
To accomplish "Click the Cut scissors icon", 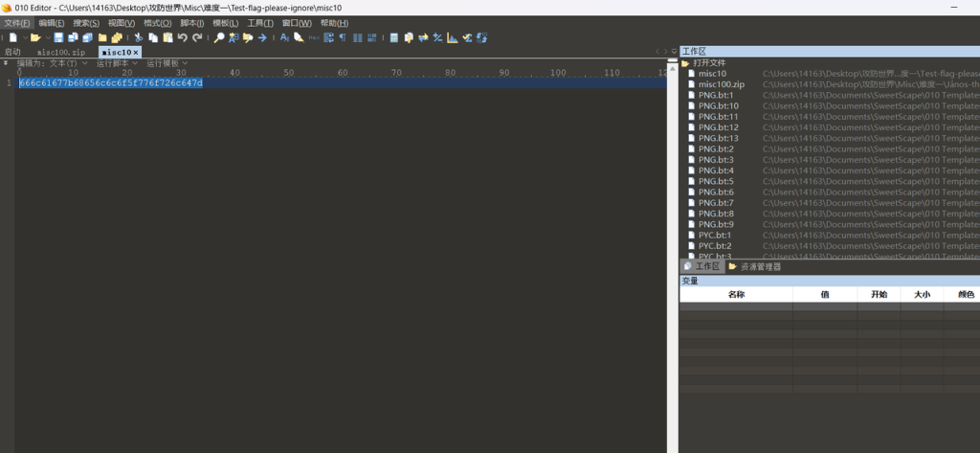I will 138,37.
